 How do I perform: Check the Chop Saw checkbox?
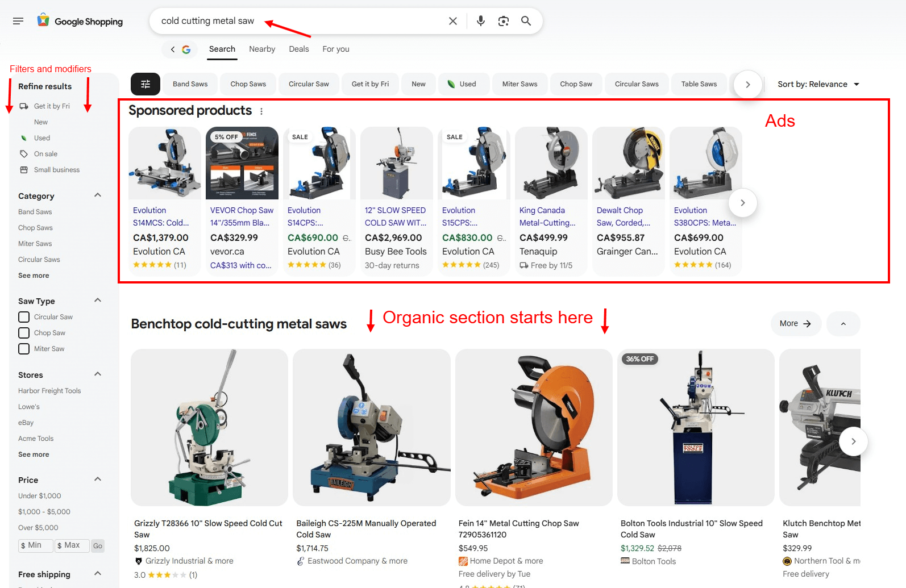[x=24, y=333]
